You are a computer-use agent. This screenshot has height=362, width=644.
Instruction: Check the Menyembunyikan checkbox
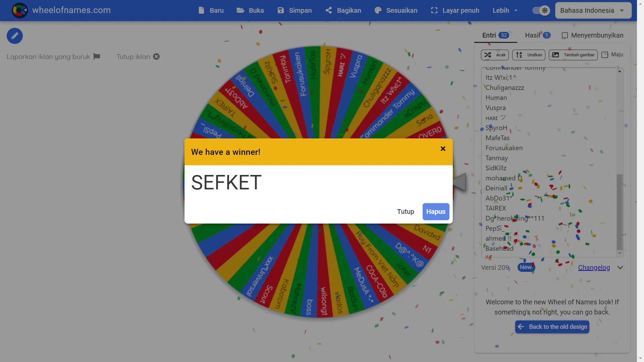tap(565, 35)
